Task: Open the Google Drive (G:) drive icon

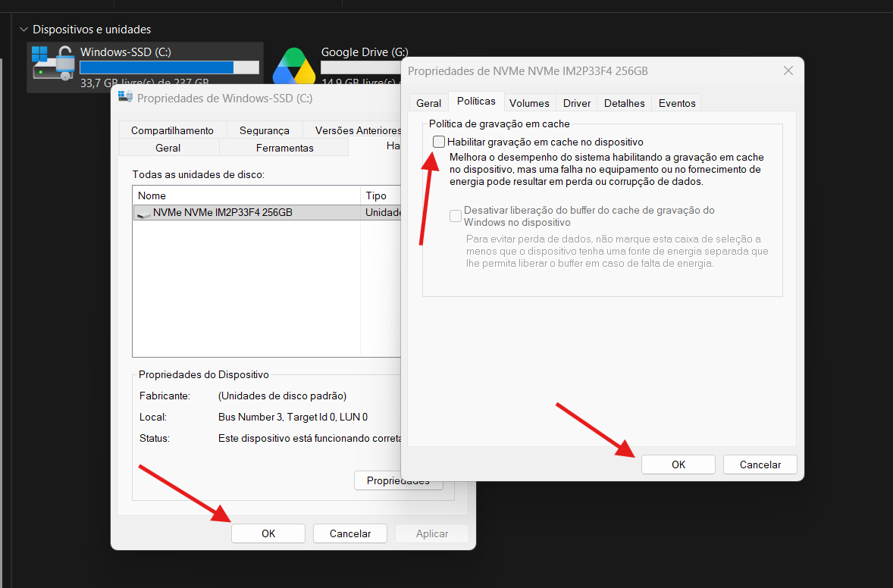Action: [294, 66]
